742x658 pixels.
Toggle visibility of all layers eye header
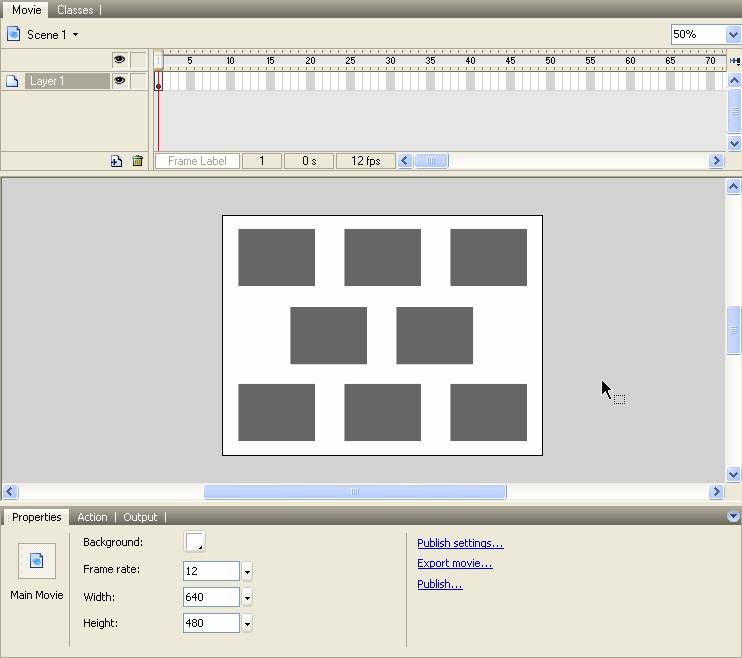pos(119,59)
